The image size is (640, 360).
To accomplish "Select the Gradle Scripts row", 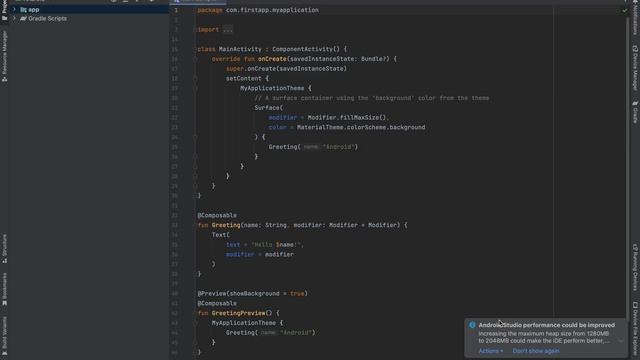I will (x=89, y=18).
